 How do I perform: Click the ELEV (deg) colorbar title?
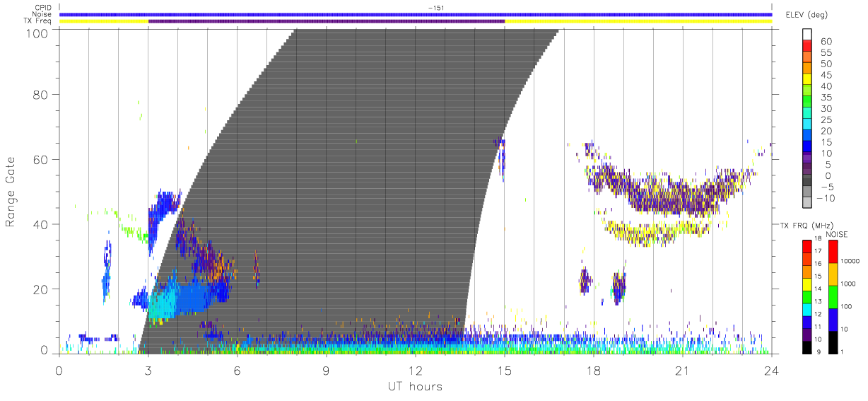[807, 15]
